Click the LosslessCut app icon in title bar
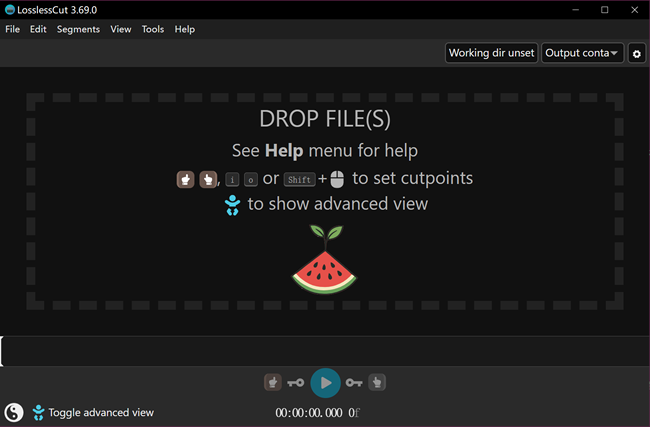 pos(10,10)
